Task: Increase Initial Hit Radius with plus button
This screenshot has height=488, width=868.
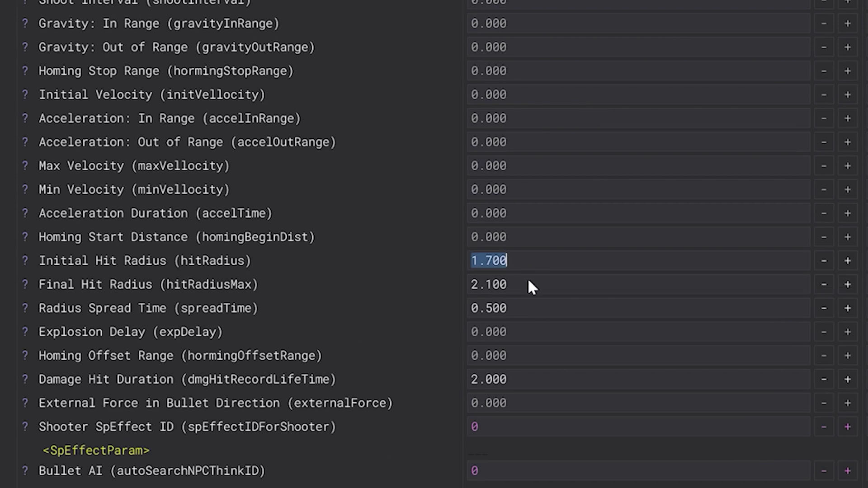Action: (848, 261)
